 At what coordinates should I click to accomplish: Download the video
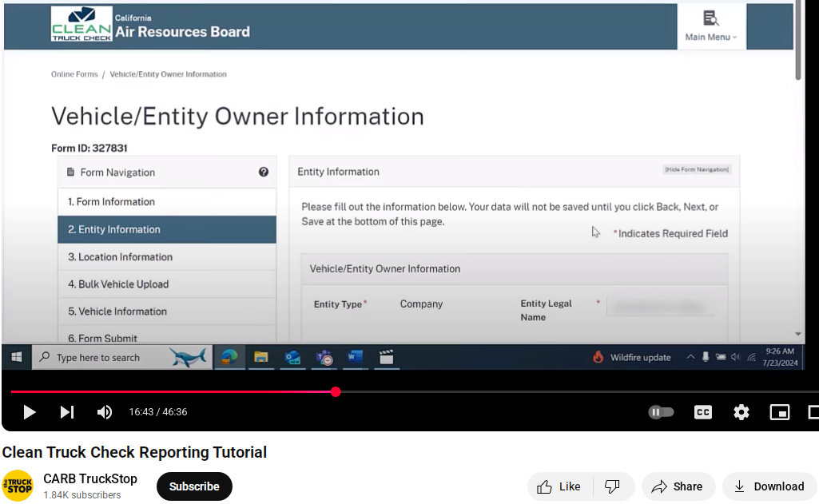click(x=770, y=486)
